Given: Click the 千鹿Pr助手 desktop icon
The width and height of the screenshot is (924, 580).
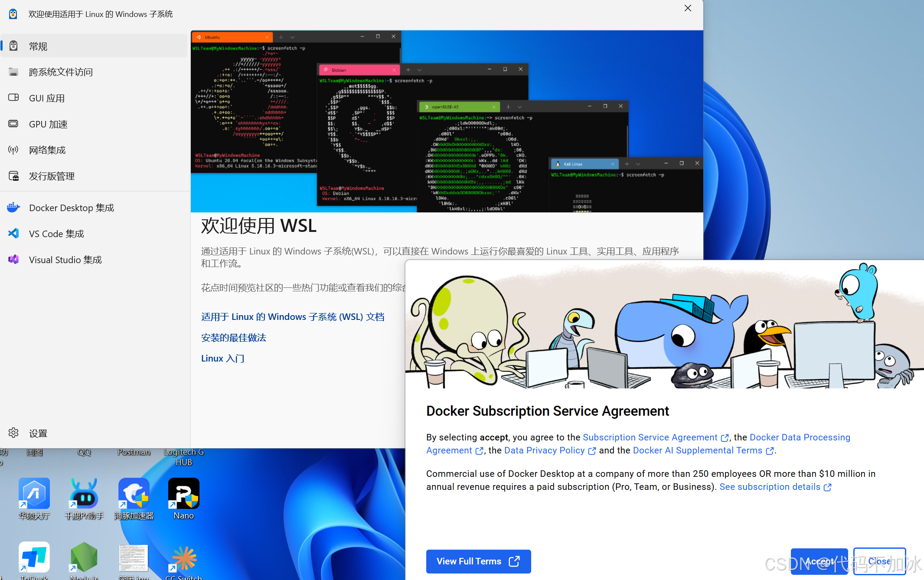Looking at the screenshot, I should 84,499.
